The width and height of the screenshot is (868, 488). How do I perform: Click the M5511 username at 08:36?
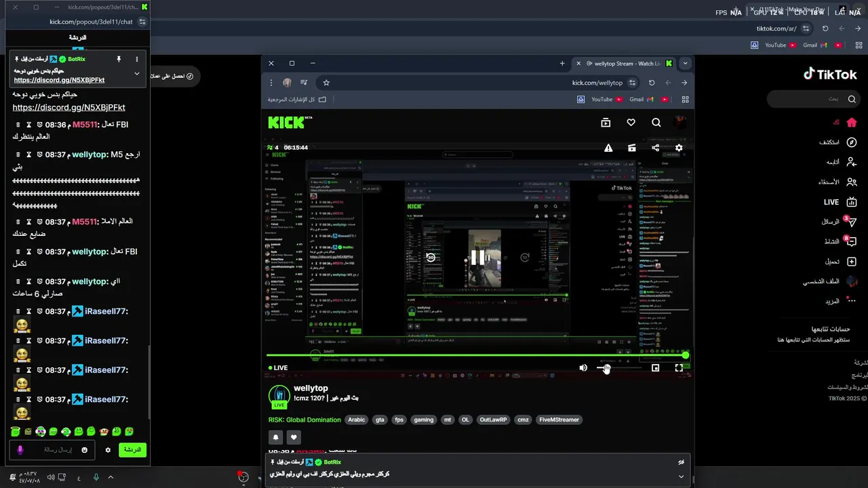tap(85, 125)
